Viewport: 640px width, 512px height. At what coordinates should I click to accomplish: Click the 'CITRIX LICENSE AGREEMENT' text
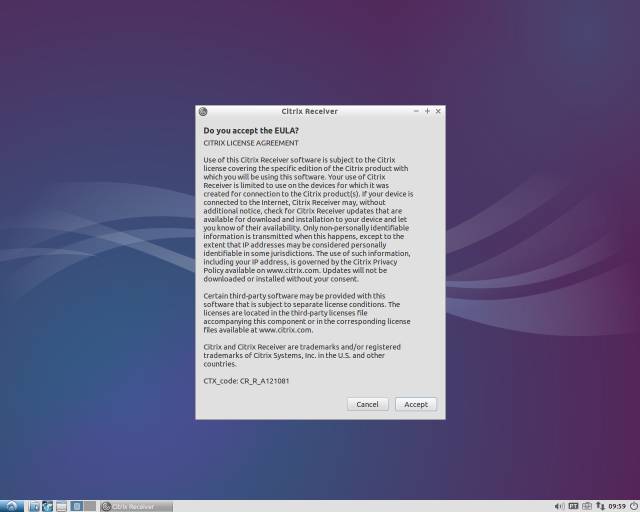(251, 143)
